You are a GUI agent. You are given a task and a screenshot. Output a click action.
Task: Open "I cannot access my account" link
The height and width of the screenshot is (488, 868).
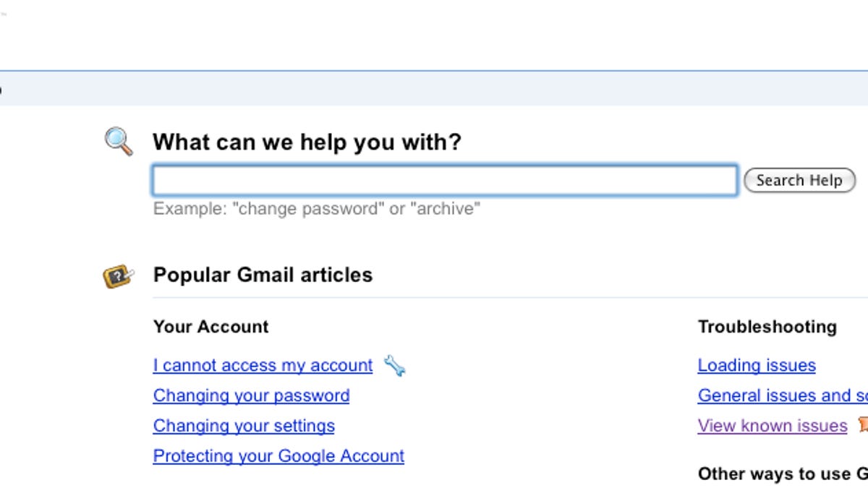(263, 366)
